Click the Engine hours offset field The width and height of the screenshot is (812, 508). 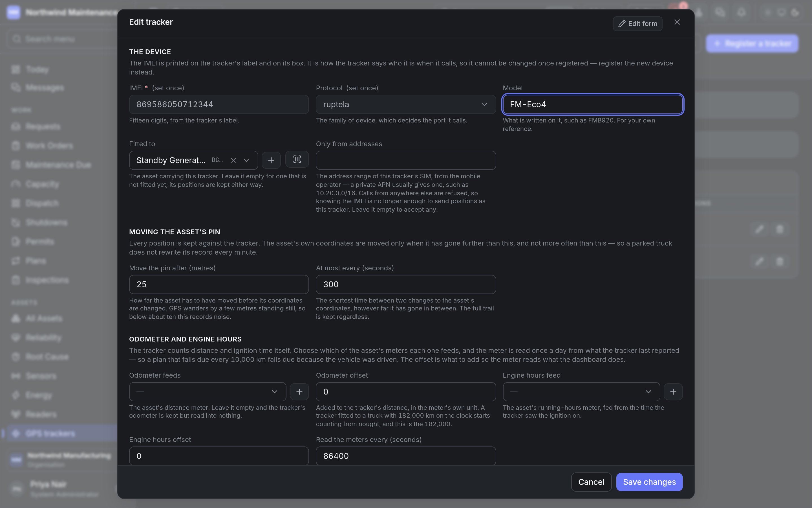coord(219,456)
